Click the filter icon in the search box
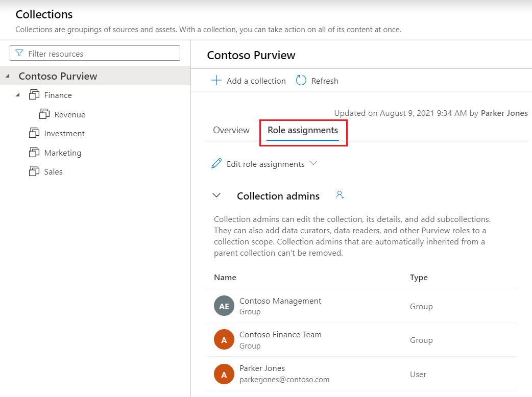Viewport: 532px width, 397px height. [19, 53]
